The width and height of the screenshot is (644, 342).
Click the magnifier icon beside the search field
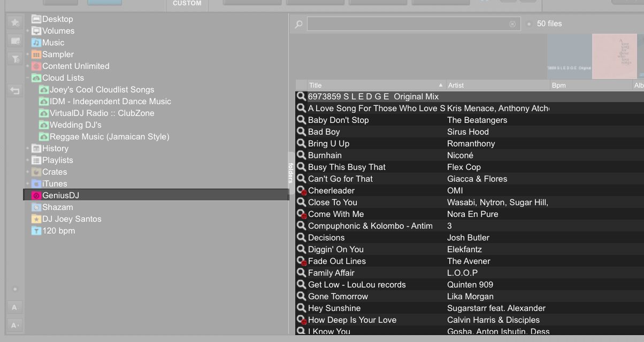[x=298, y=24]
